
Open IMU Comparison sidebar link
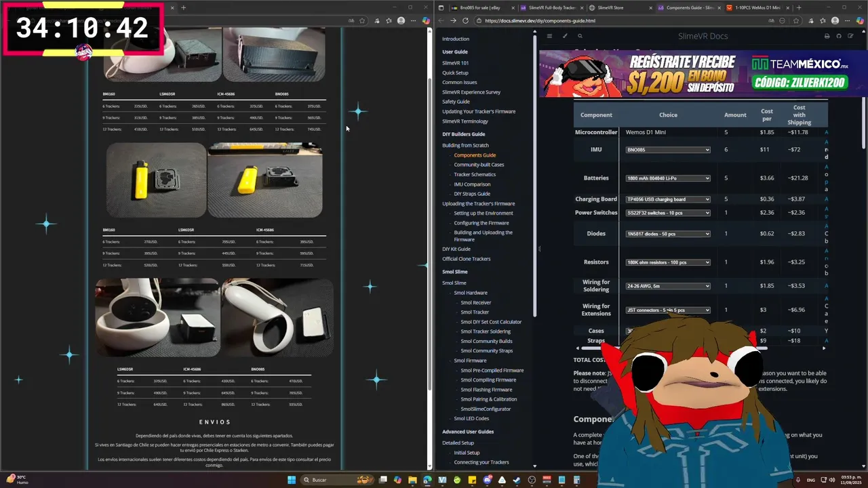pos(472,184)
